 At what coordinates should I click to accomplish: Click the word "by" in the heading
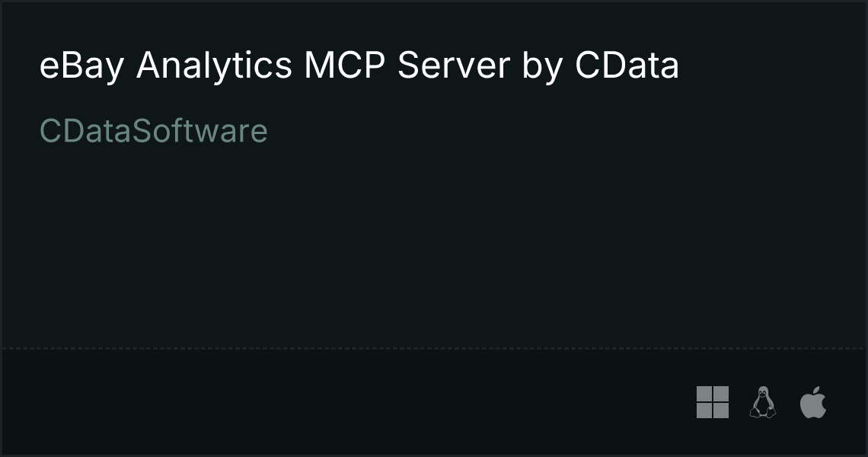click(542, 66)
